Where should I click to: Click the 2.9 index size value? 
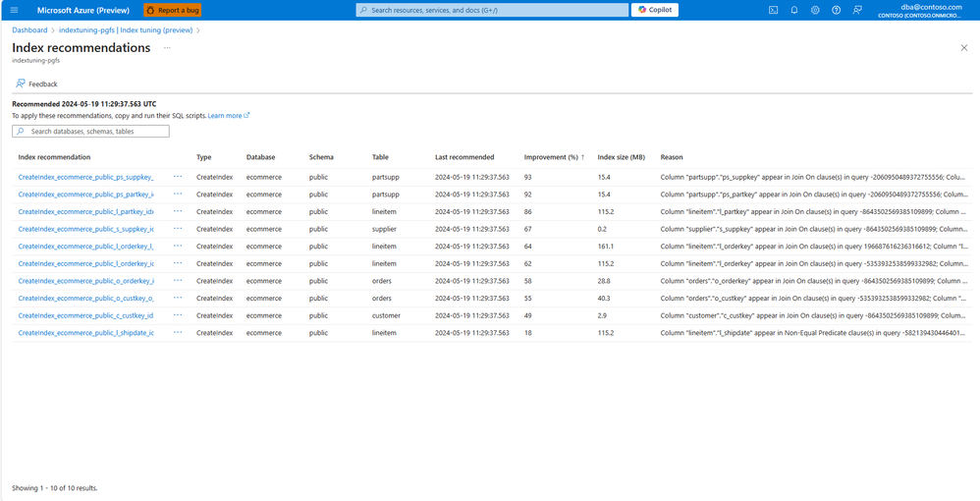[602, 316]
